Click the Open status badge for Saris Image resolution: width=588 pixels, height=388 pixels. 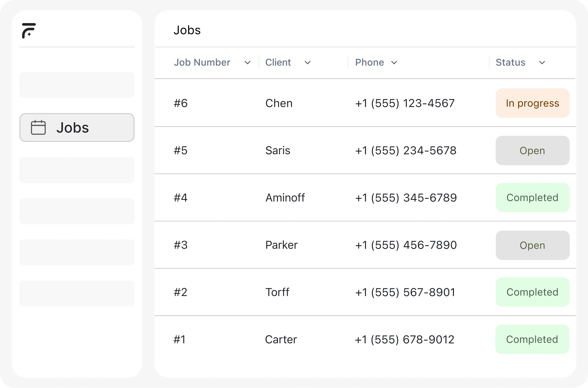click(532, 150)
